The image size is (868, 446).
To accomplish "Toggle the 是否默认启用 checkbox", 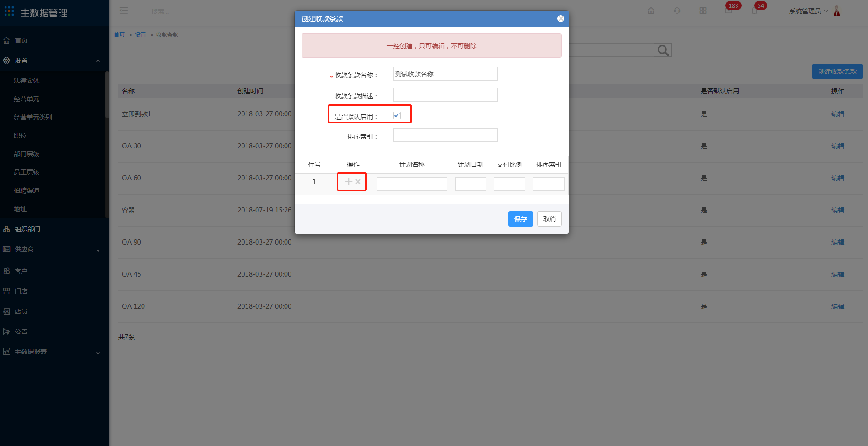I will 397,115.
